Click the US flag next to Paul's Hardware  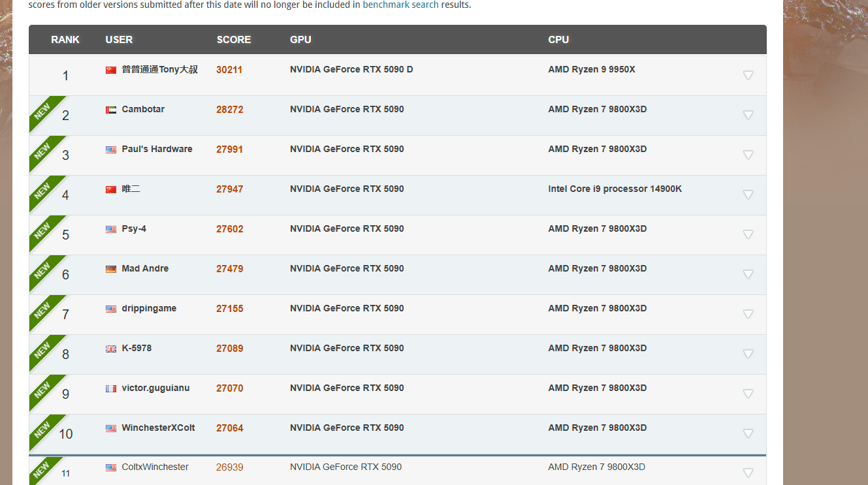coord(111,149)
